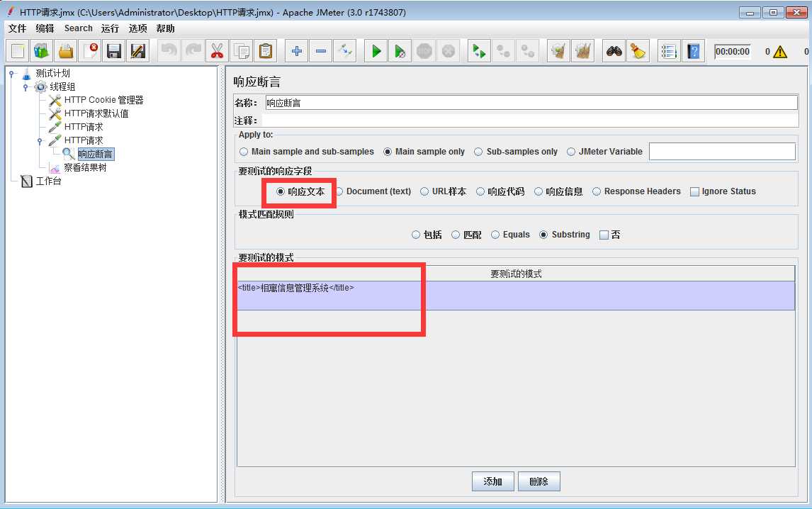Select Sub-samples only option
812x509 pixels.
pos(516,151)
